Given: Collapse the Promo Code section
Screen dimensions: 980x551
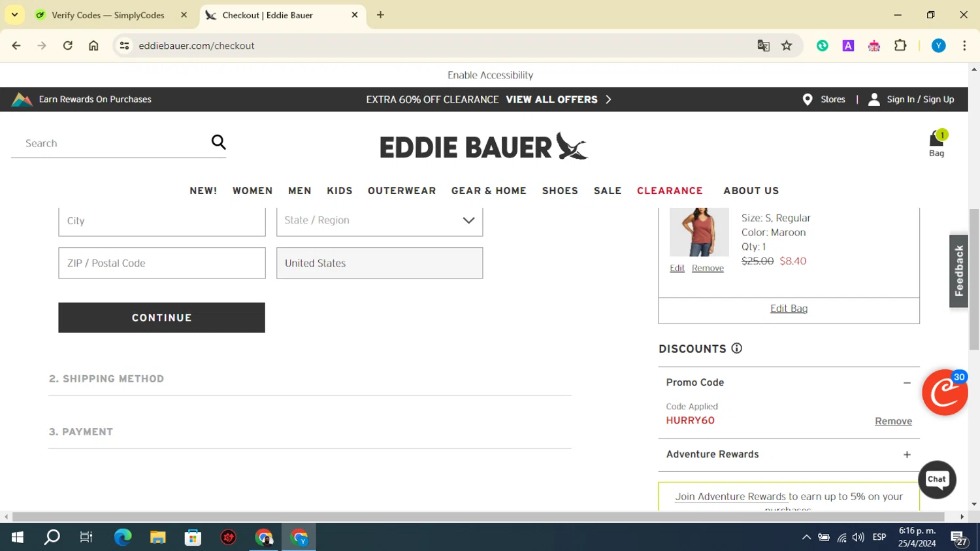Looking at the screenshot, I should [x=907, y=383].
